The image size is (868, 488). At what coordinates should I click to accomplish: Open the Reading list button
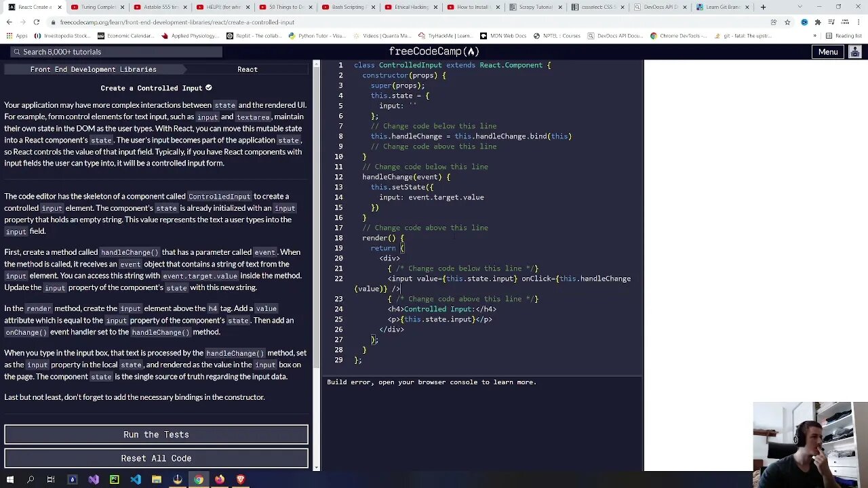[844, 36]
